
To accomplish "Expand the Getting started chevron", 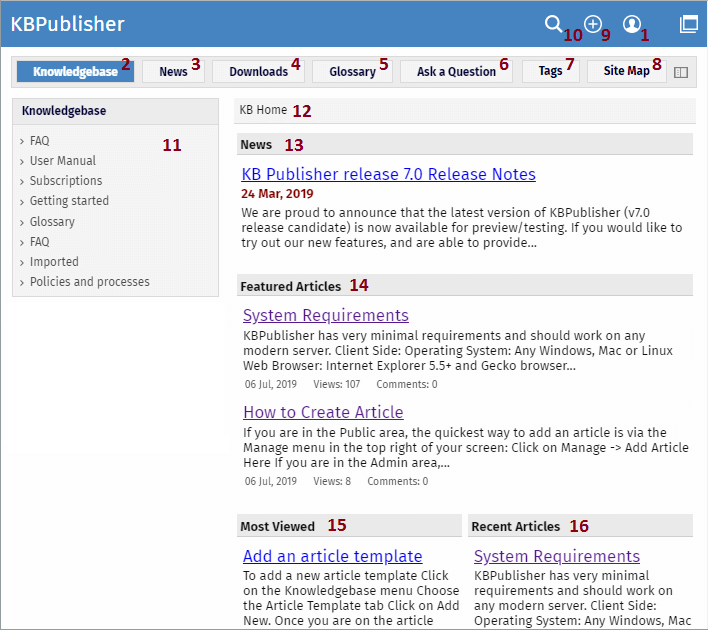I will click(x=22, y=202).
